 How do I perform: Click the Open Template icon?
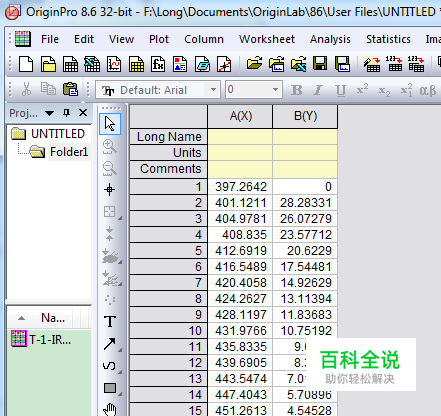coord(276,63)
